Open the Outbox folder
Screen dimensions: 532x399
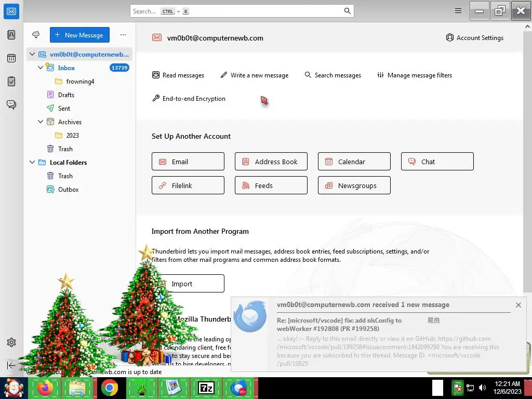pos(68,190)
